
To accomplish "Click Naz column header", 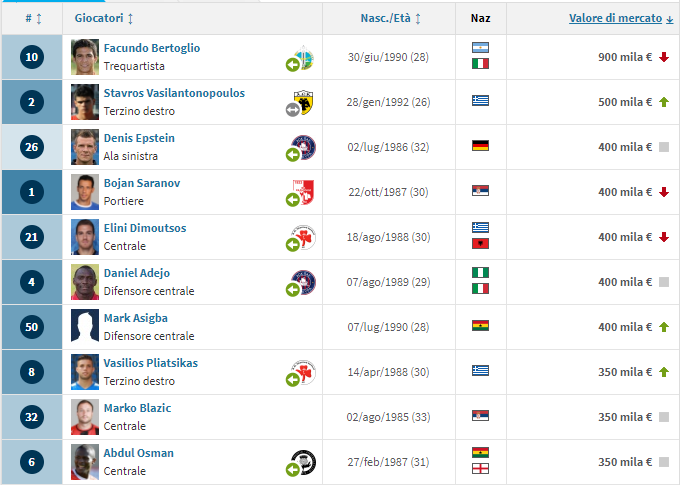I will click(481, 18).
